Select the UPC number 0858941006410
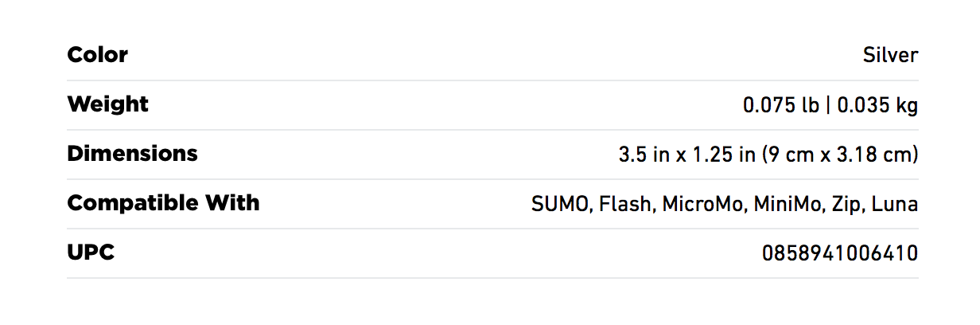The height and width of the screenshot is (325, 980). 840,253
